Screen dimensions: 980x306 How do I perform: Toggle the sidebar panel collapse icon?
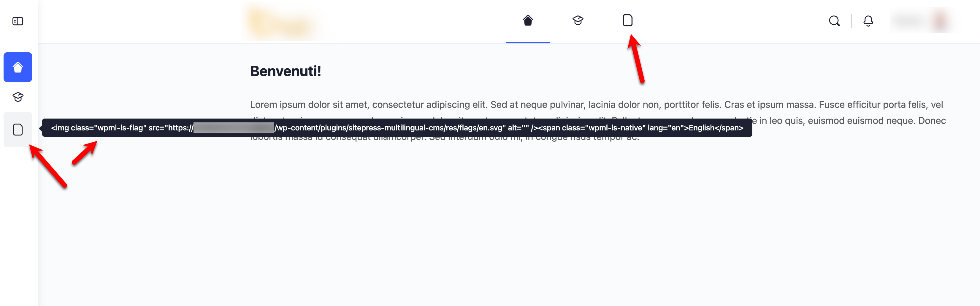18,21
